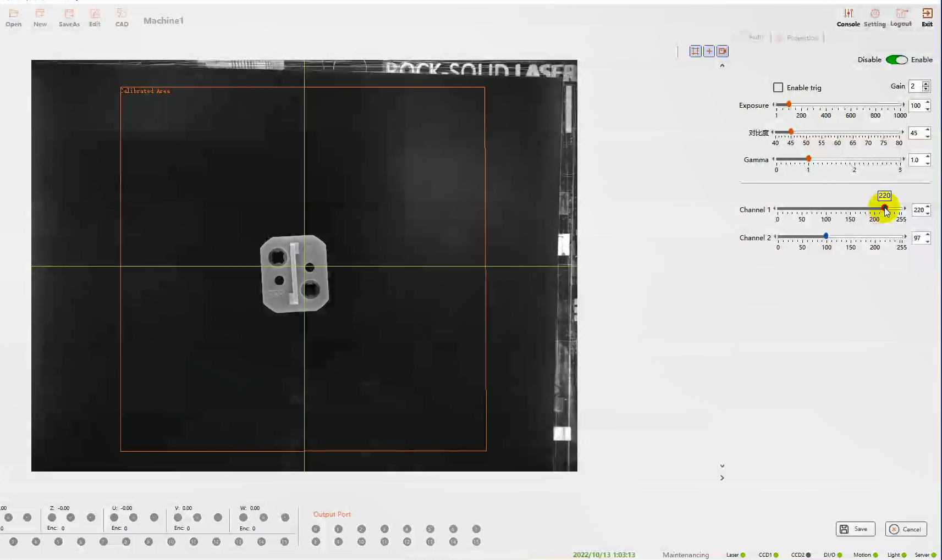The image size is (942, 560).
Task: Expand panel with the down chevron
Action: 722,465
